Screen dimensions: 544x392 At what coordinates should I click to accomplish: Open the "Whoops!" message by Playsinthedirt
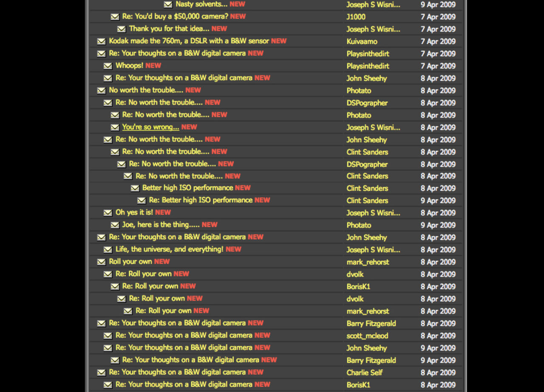129,66
